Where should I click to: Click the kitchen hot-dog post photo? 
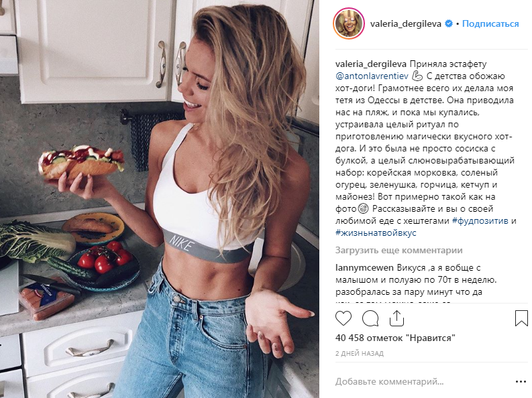click(160, 199)
